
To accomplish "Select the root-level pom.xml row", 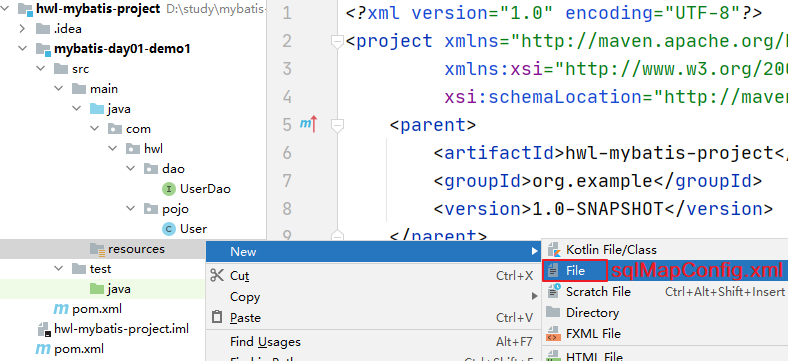I will (x=103, y=348).
